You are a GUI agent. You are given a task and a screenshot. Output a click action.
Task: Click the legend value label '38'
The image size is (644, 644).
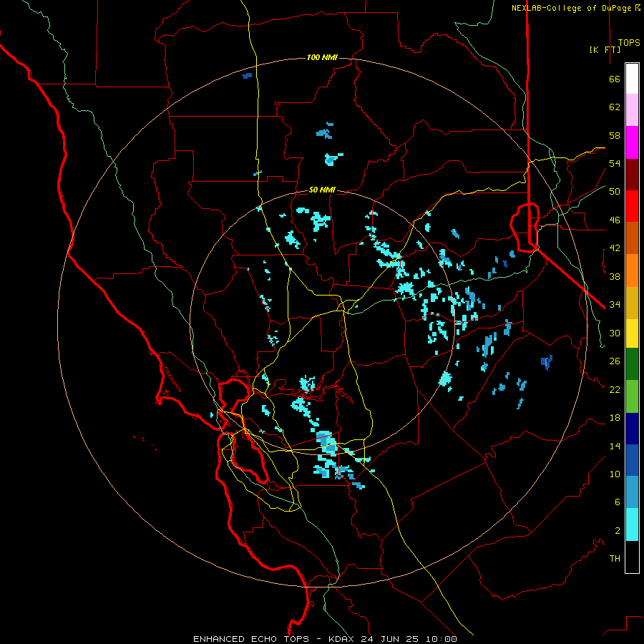[615, 276]
